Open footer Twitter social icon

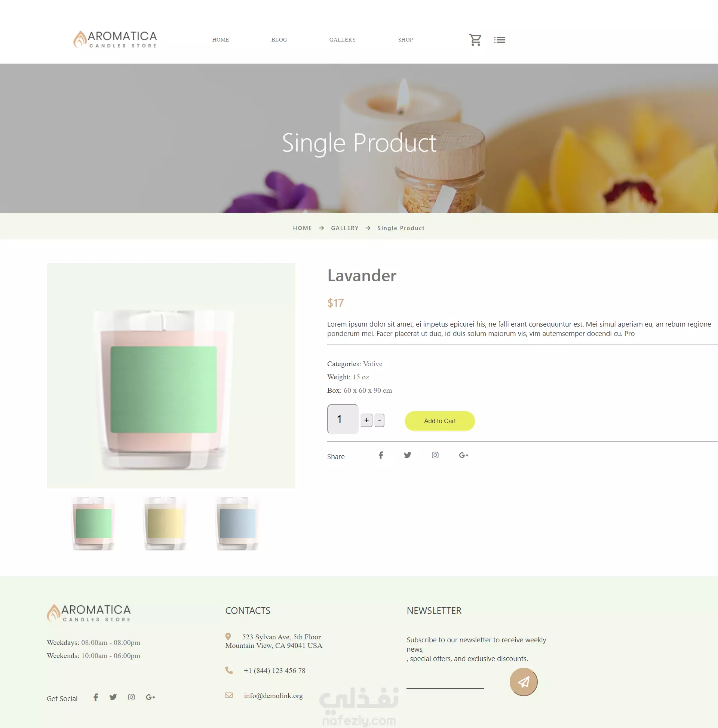point(113,697)
